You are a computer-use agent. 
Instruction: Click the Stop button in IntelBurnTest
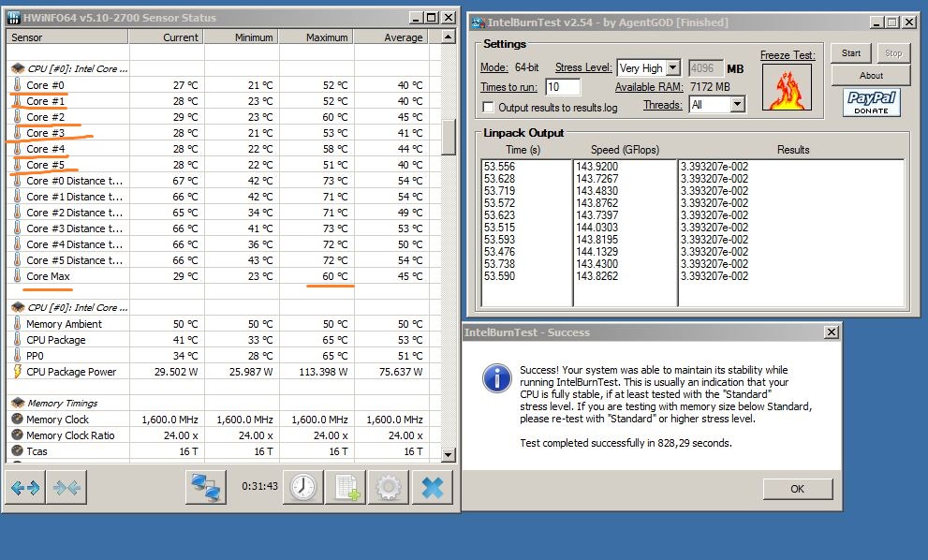point(893,53)
